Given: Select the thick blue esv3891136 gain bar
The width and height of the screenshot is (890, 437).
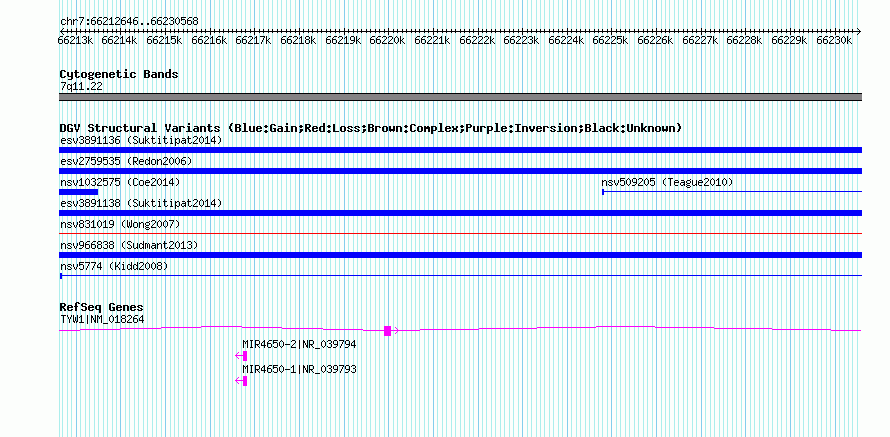Looking at the screenshot, I should (x=460, y=150).
